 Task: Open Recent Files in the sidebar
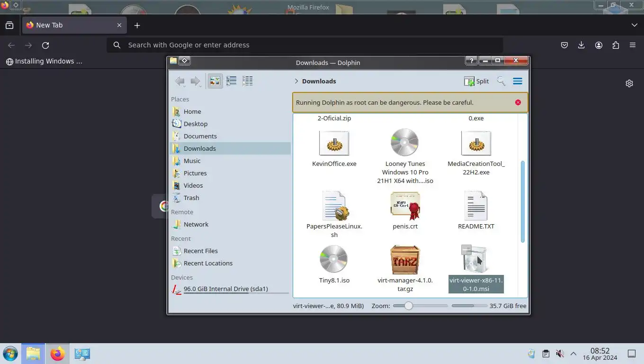(x=230, y=251)
